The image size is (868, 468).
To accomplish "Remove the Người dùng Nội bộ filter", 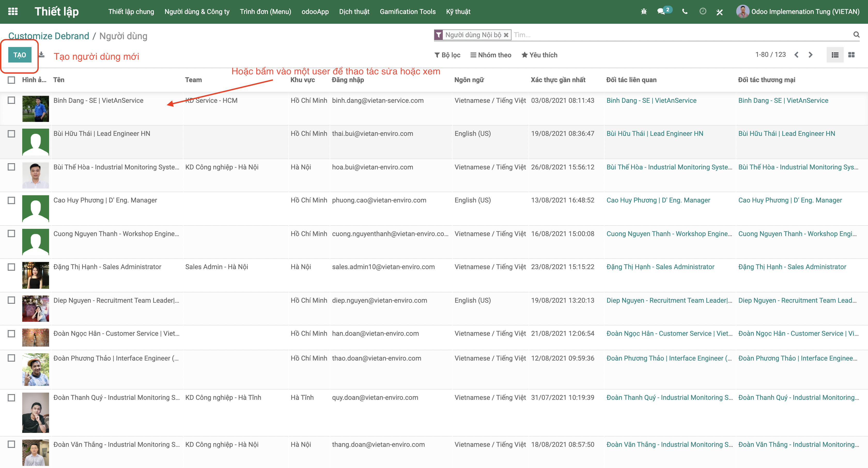I will 506,35.
